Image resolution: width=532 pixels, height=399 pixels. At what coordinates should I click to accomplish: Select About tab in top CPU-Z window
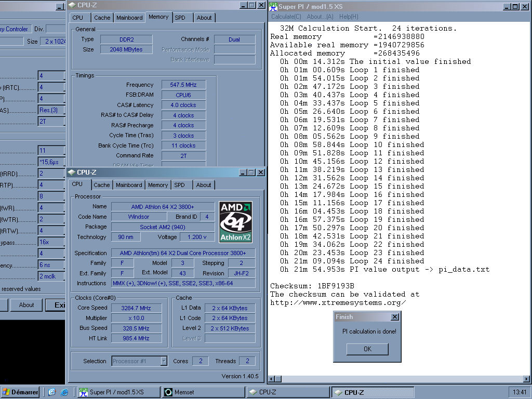(x=204, y=18)
